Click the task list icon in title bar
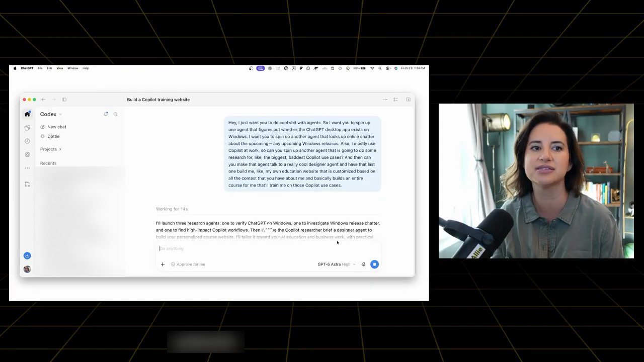This screenshot has height=362, width=644. coord(395,100)
